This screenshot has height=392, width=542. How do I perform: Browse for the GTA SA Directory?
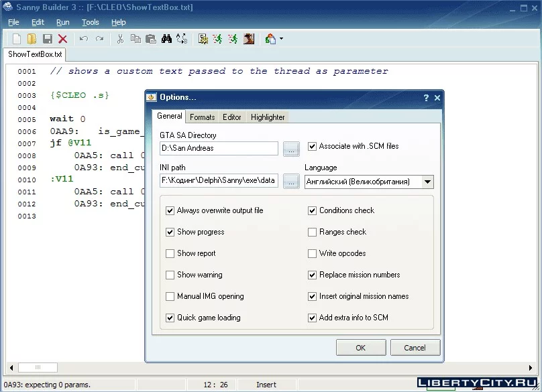291,149
